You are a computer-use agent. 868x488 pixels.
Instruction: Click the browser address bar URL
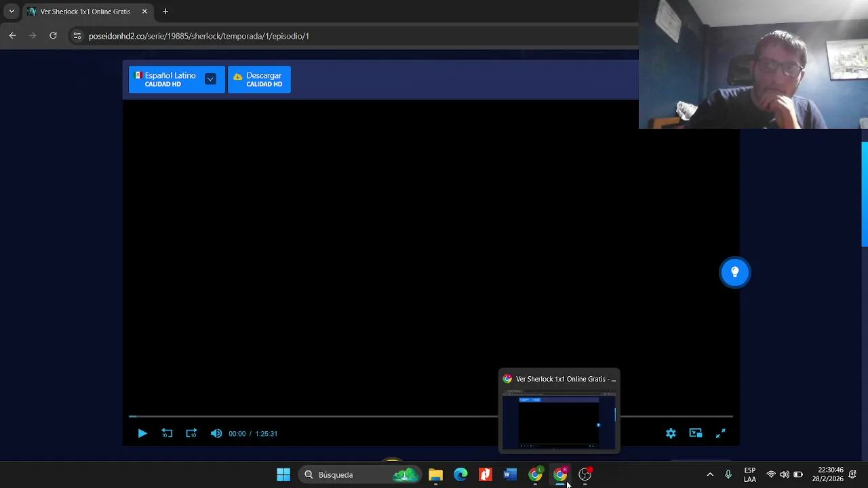tap(199, 36)
